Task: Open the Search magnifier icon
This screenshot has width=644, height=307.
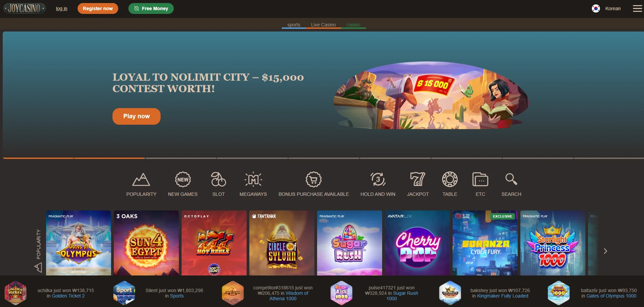Action: click(511, 179)
